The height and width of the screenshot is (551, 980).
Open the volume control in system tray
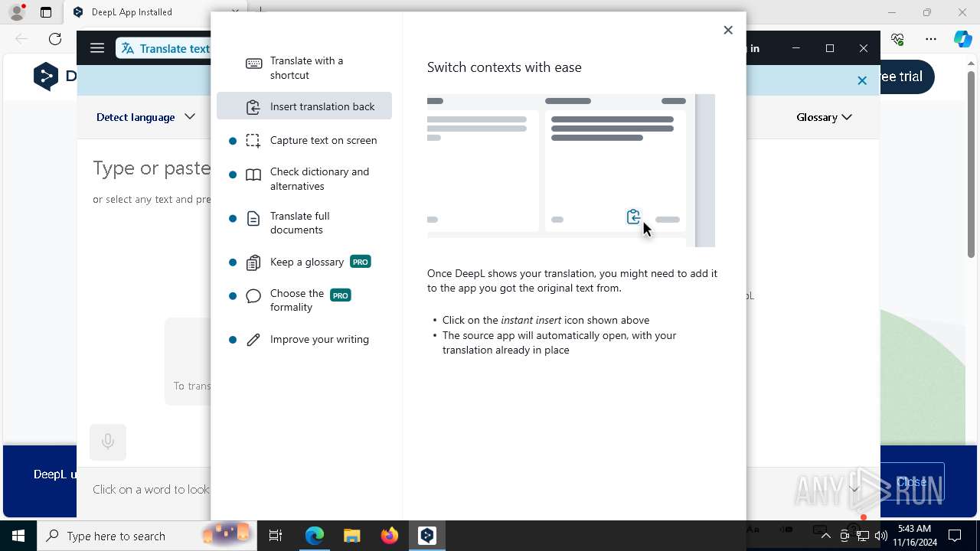point(880,536)
